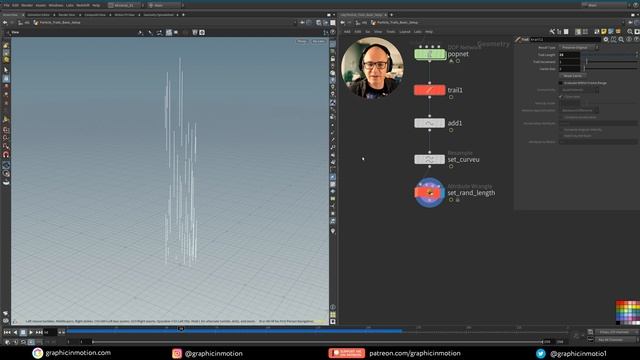640x360 pixels.
Task: Play the animation forward
Action: (x=31, y=332)
